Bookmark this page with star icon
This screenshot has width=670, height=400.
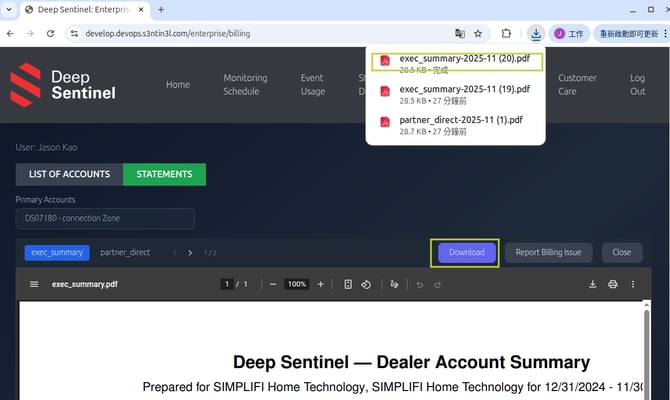click(x=478, y=33)
